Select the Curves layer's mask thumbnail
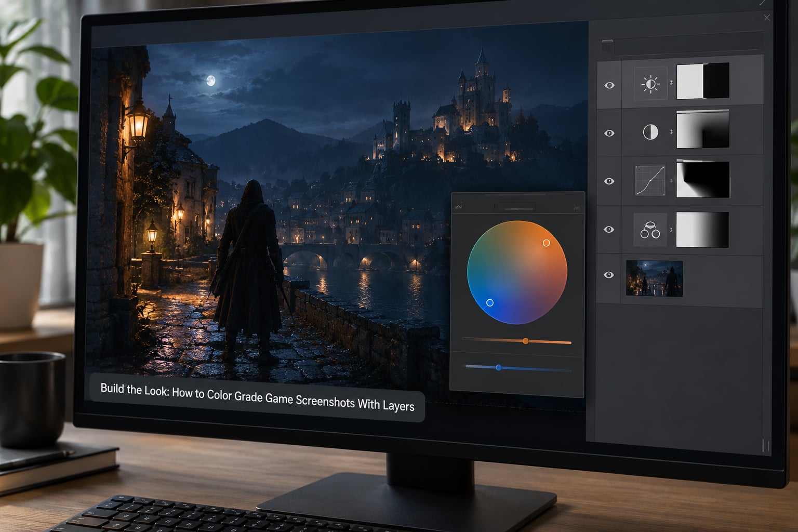This screenshot has height=532, width=798. coord(703,180)
